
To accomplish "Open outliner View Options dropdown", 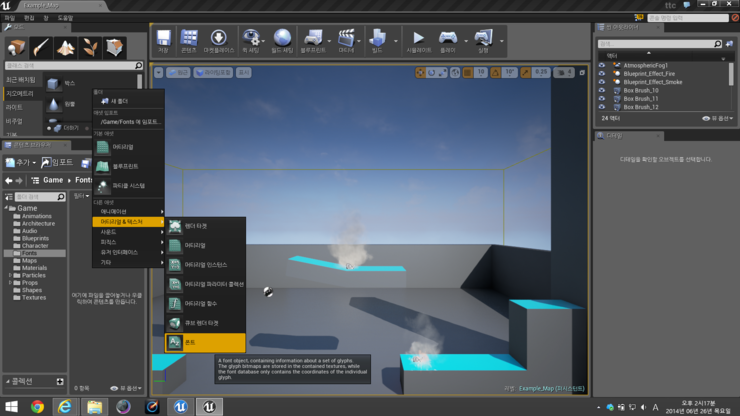I will 717,119.
